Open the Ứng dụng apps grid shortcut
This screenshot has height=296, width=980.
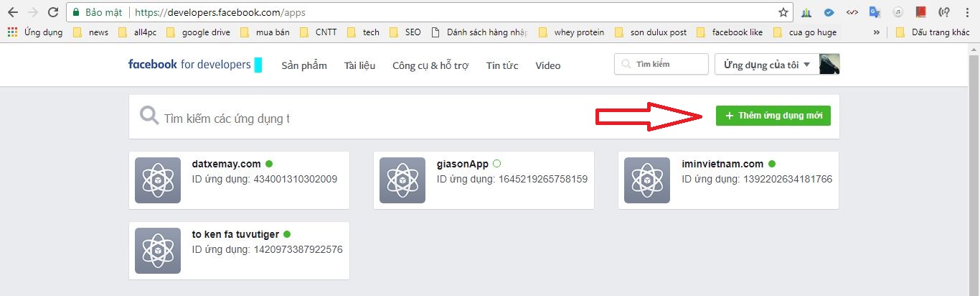point(35,32)
